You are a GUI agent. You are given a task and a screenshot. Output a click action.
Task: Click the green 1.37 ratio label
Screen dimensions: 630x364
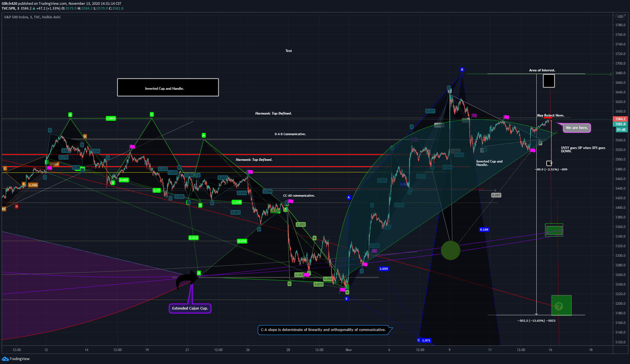(157, 190)
